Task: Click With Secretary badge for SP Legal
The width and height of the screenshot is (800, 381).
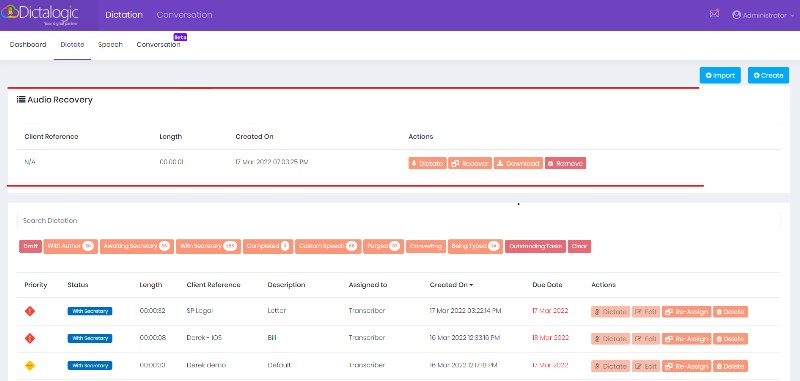Action: [90, 311]
